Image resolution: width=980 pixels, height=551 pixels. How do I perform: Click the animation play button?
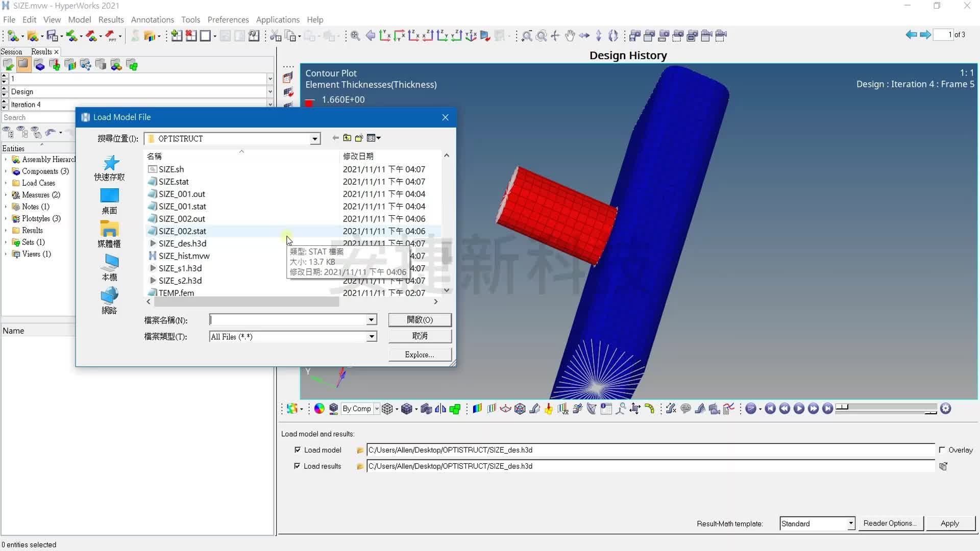(799, 409)
